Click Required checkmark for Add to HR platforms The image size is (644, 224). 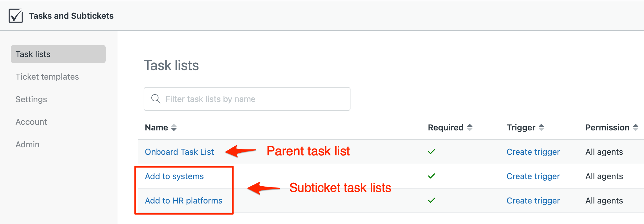[432, 200]
